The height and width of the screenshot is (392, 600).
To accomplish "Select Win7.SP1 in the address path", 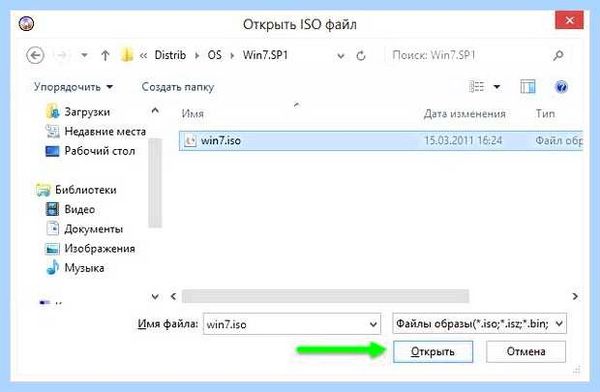I will point(265,55).
